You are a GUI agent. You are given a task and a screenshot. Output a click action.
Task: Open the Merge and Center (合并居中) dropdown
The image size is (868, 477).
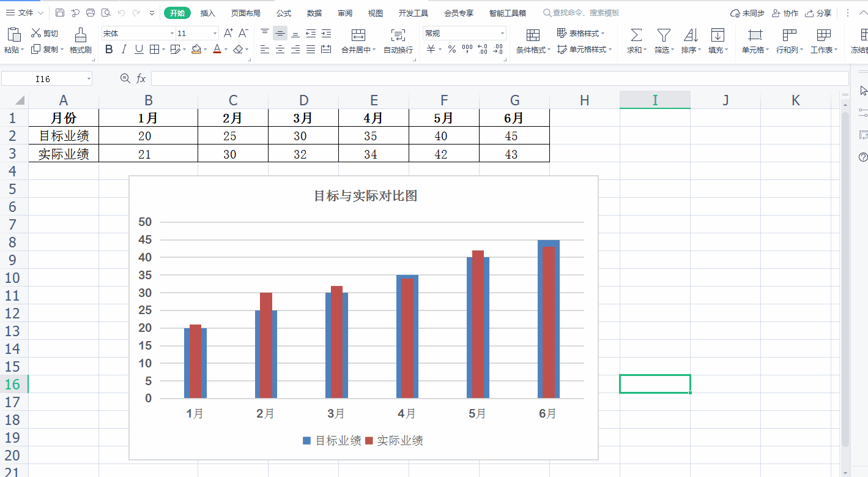tap(374, 50)
